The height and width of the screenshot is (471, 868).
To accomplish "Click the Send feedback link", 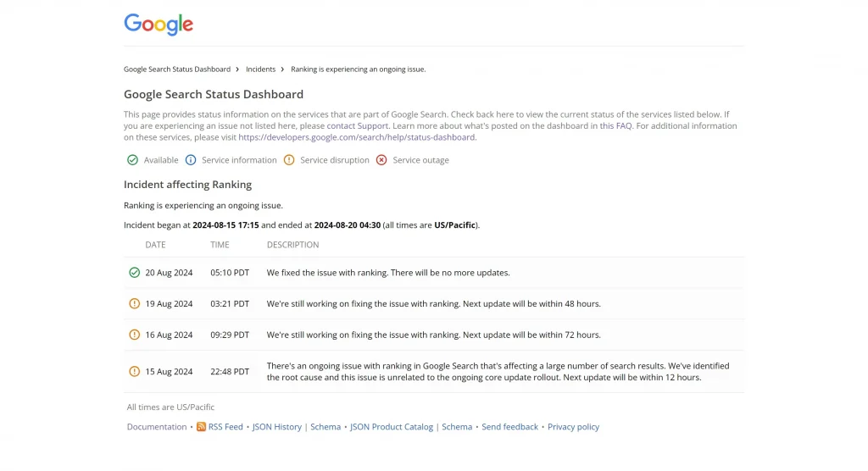I will (x=509, y=427).
